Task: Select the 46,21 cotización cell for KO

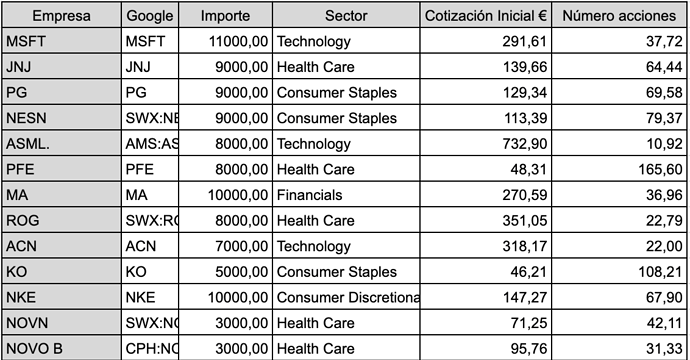Action: [486, 272]
